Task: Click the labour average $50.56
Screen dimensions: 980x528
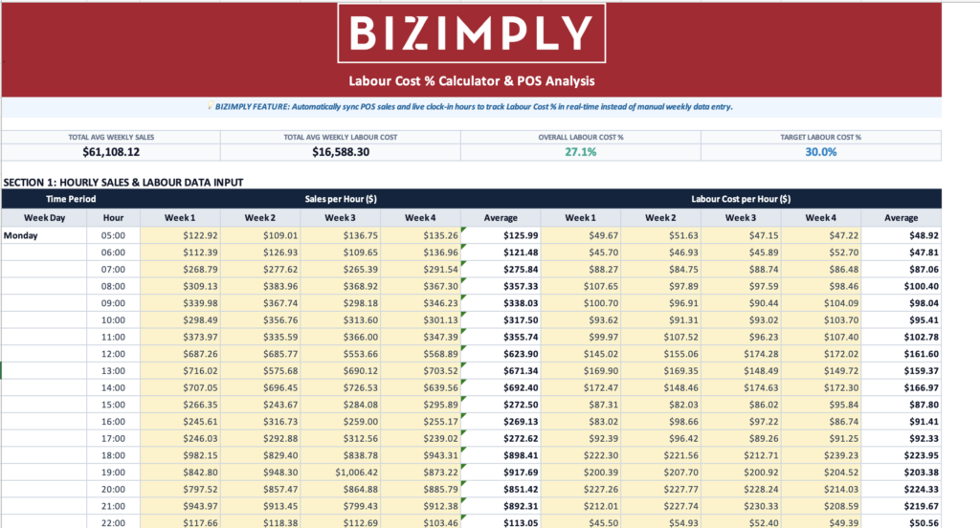Action: (901, 522)
